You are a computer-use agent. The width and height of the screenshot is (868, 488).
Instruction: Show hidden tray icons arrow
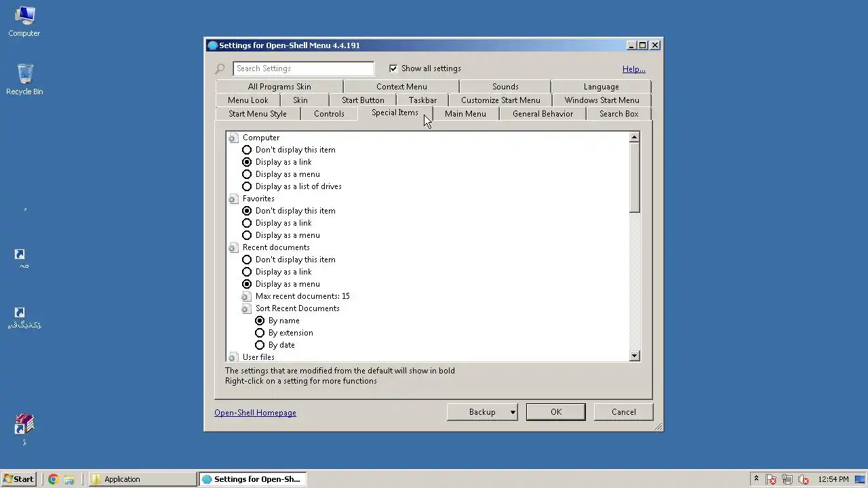point(756,479)
